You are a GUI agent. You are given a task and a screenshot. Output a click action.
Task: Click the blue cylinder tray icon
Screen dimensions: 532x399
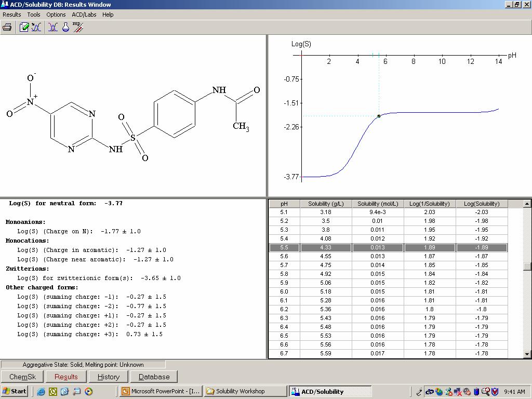coord(476,392)
